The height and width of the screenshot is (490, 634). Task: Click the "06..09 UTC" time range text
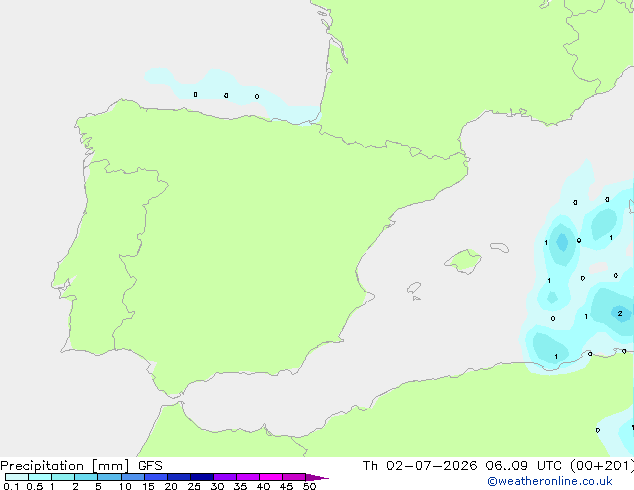526,466
